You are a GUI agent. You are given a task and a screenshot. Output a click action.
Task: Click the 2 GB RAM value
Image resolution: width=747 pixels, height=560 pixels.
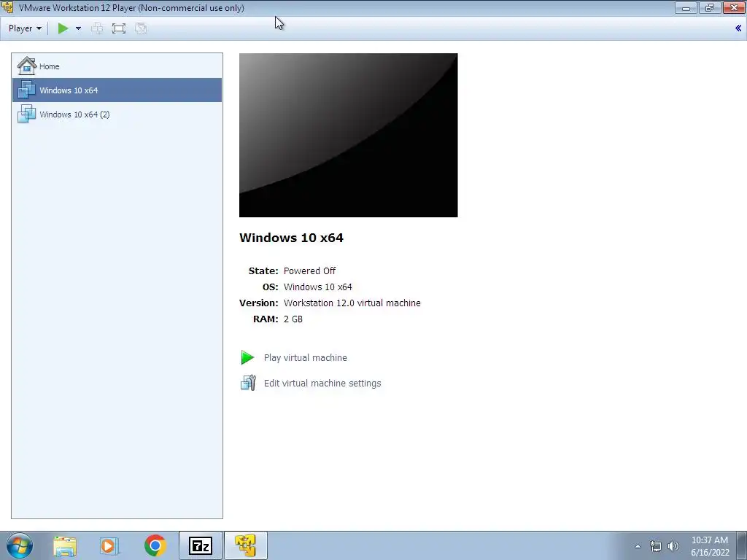tap(293, 319)
